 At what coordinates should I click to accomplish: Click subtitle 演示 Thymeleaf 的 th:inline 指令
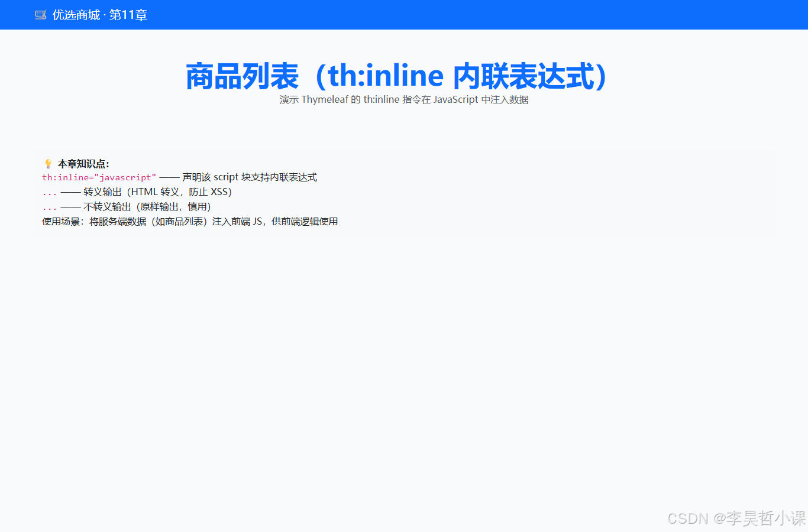[x=404, y=99]
